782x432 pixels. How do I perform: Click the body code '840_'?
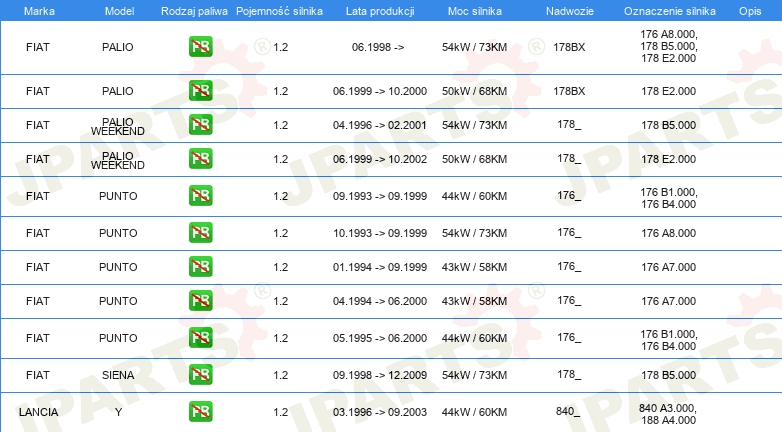point(568,411)
